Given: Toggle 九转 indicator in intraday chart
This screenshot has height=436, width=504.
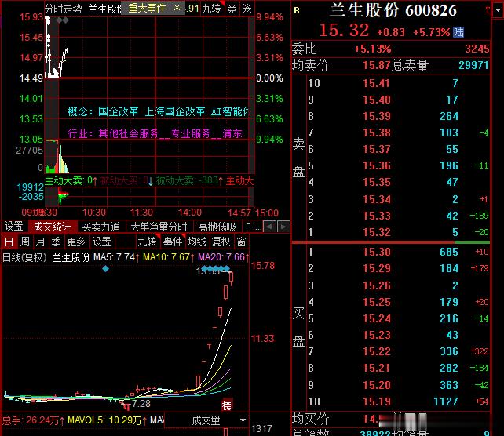Looking at the screenshot, I should 211,9.
